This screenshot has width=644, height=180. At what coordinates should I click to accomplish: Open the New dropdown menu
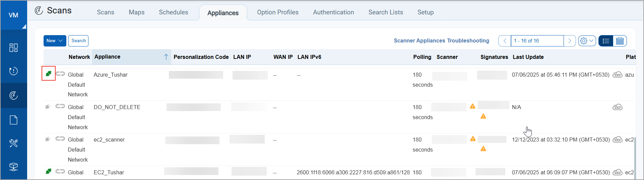tap(55, 41)
